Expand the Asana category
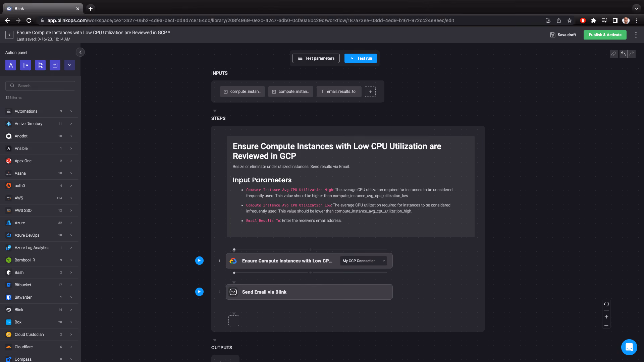Screen dimensions: 644x362 [39, 173]
